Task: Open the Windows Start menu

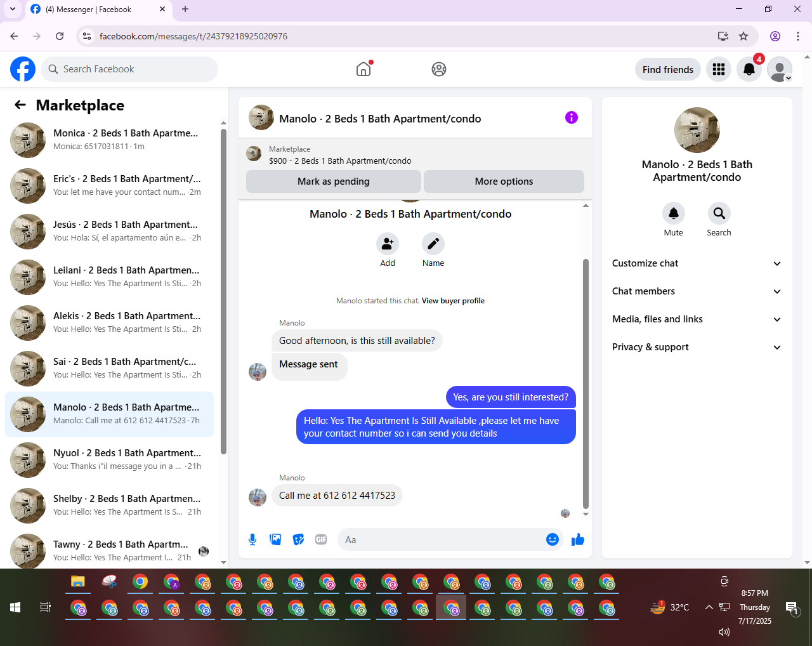Action: pos(15,607)
